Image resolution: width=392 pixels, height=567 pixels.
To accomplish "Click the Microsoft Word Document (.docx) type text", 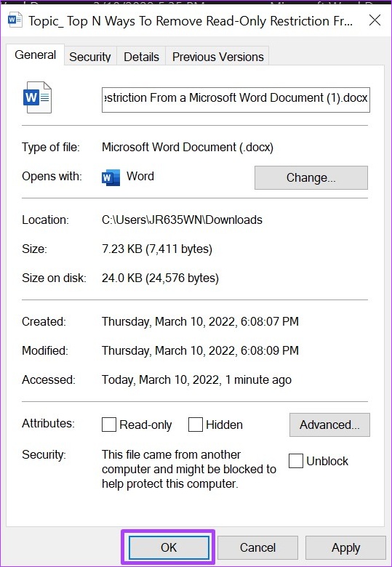I will [x=188, y=147].
